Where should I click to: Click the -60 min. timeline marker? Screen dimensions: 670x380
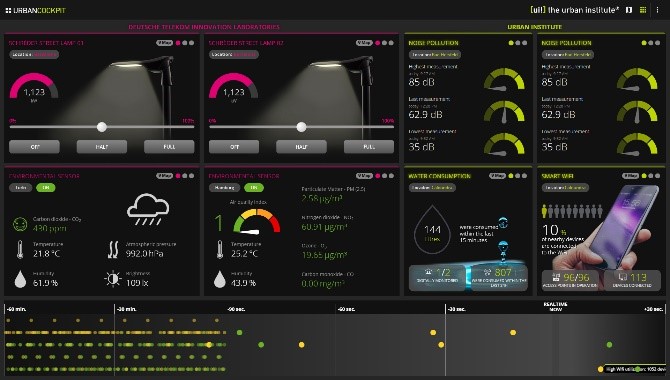tap(17, 309)
